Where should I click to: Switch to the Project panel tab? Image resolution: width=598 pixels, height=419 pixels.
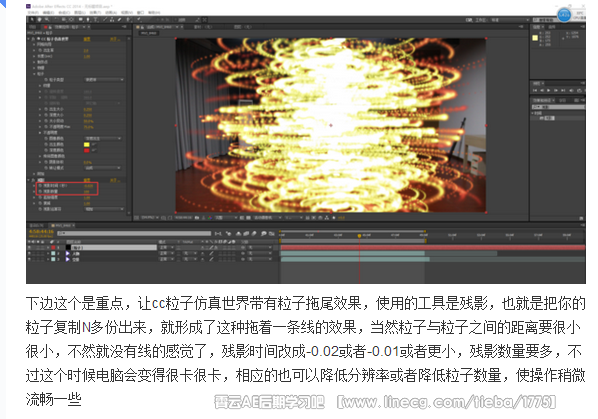(x=33, y=27)
